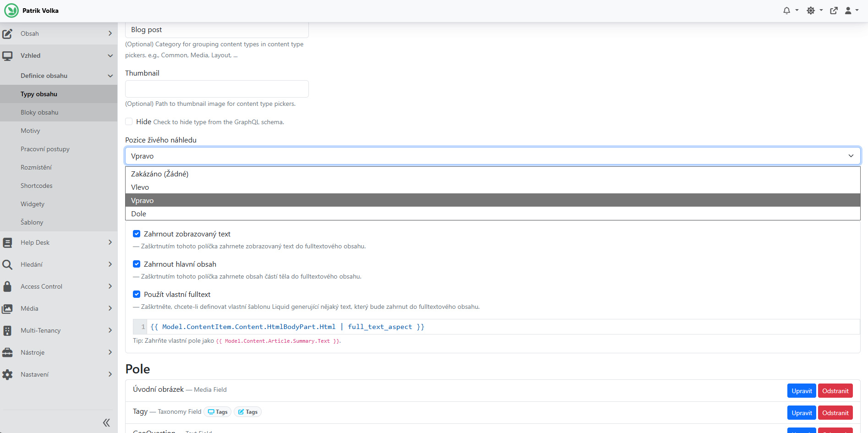This screenshot has width=868, height=433.
Task: Click Odstranit for Úvodní obrázek field
Action: click(x=835, y=391)
